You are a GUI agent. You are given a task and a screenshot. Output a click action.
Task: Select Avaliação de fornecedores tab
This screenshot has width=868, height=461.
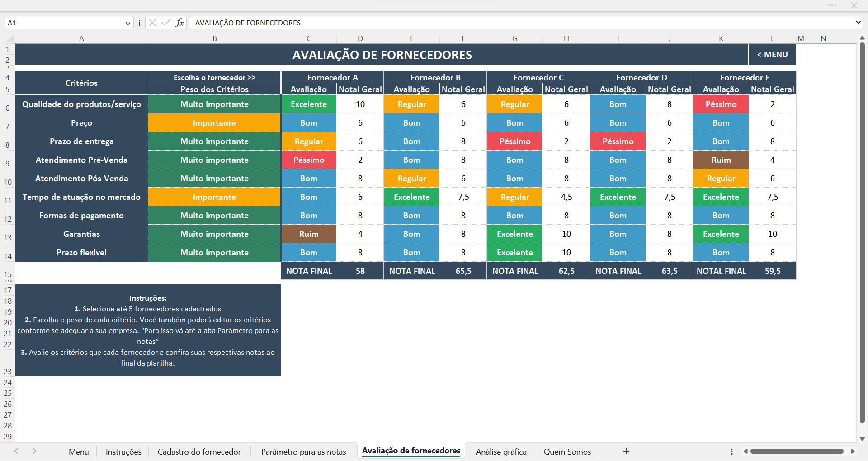click(x=411, y=451)
